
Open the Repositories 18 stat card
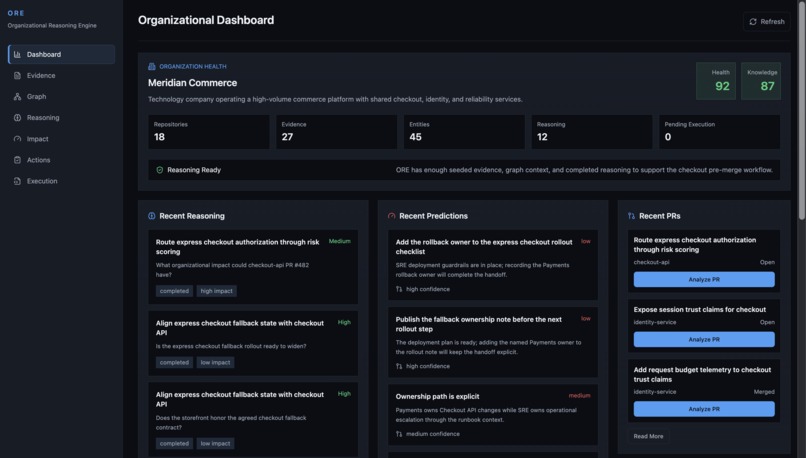(209, 132)
